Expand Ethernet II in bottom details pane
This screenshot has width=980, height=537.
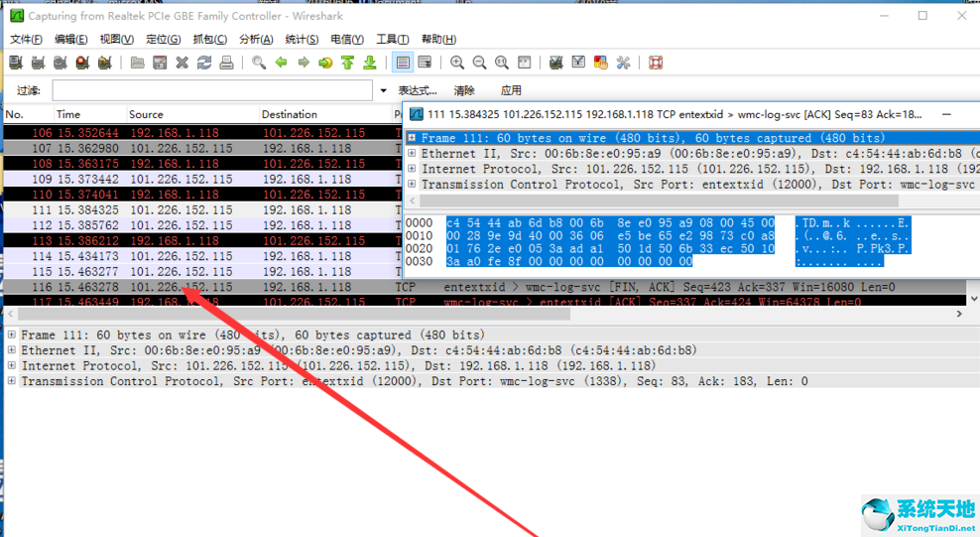coord(11,350)
